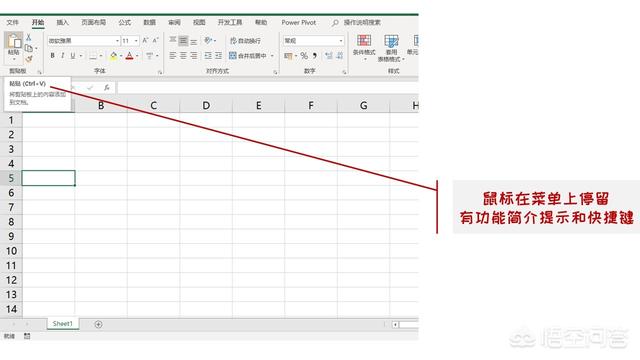
Task: Open Format as Table (套用表格格式)
Action: [x=391, y=48]
